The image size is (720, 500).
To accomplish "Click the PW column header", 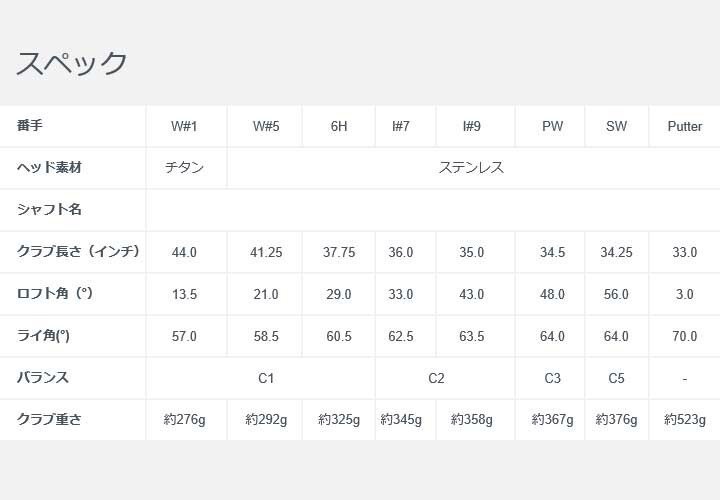I will (x=552, y=127).
